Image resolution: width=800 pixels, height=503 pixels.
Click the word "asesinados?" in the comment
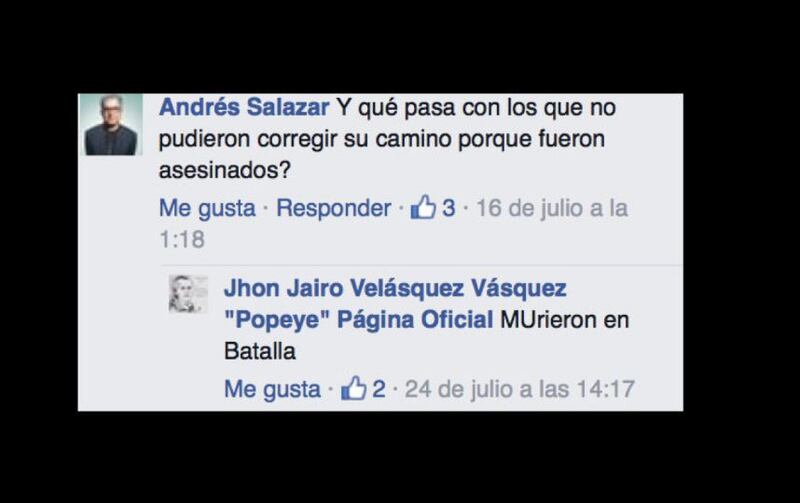224,170
